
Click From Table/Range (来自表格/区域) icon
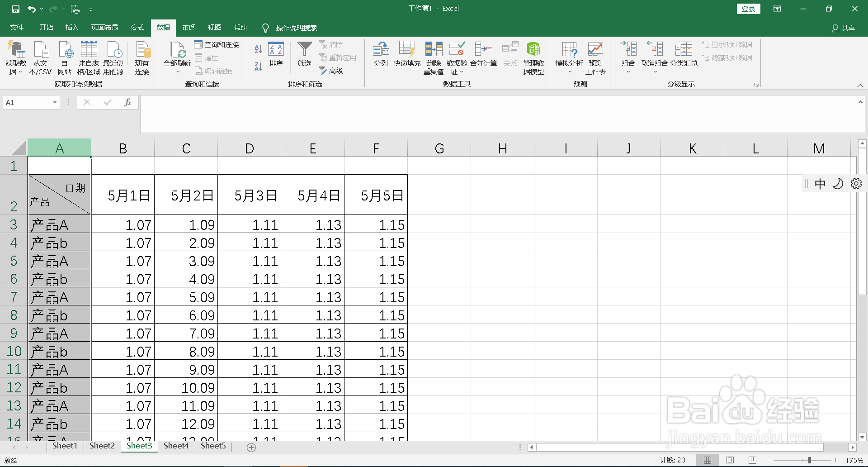tap(89, 58)
